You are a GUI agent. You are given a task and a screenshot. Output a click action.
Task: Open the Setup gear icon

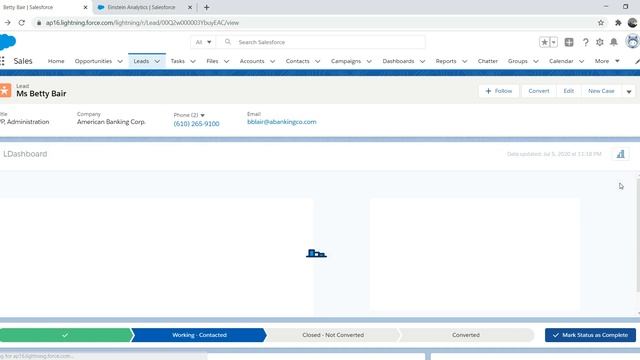point(600,42)
